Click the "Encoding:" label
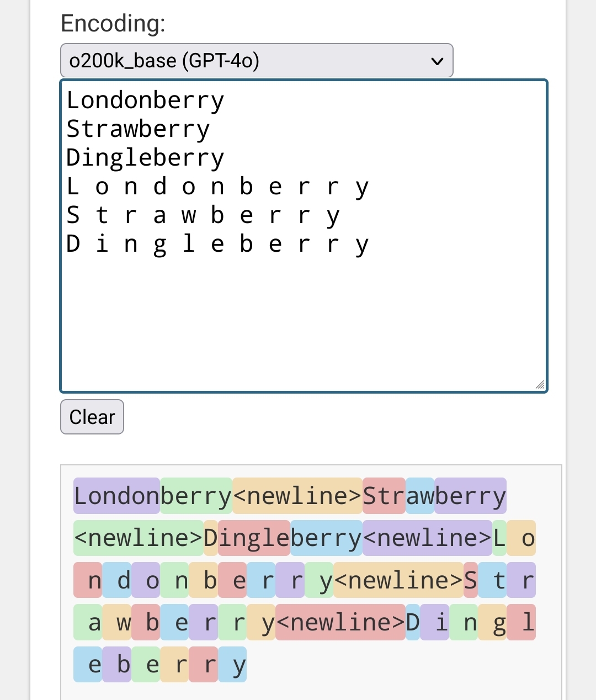596x700 pixels. pyautogui.click(x=113, y=23)
